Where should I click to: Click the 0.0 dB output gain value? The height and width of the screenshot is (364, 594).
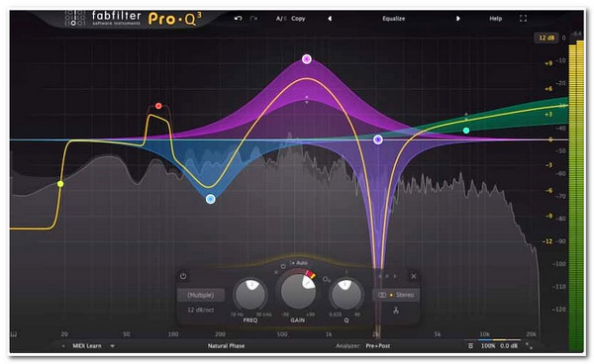(509, 346)
